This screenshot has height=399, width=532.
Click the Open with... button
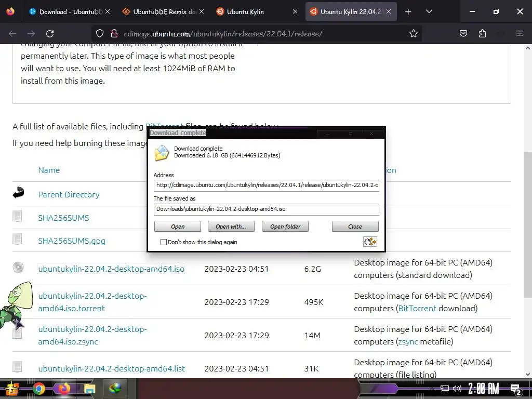click(x=231, y=227)
